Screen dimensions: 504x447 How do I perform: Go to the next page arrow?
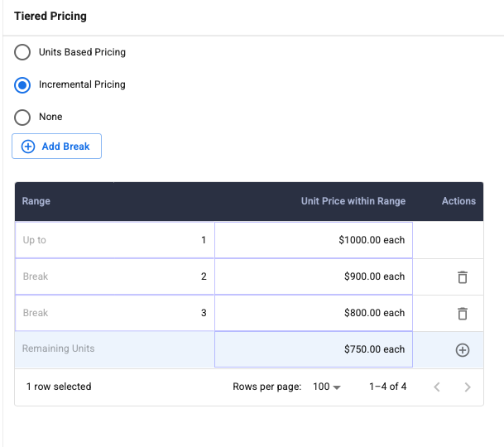pos(468,387)
